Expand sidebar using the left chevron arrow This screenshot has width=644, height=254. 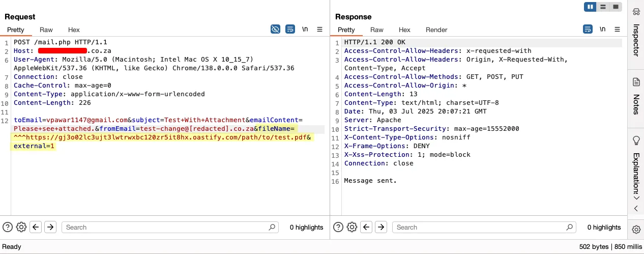coord(636,208)
